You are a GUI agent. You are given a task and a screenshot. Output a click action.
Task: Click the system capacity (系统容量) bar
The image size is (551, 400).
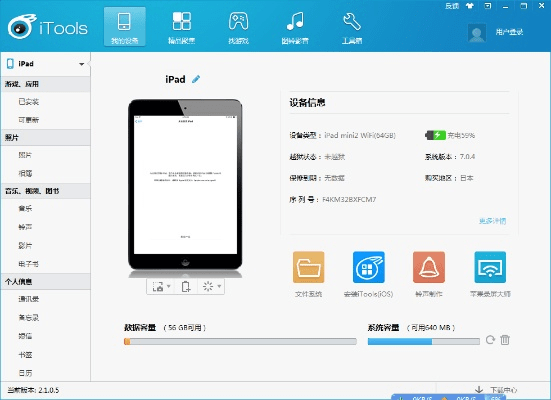(423, 341)
